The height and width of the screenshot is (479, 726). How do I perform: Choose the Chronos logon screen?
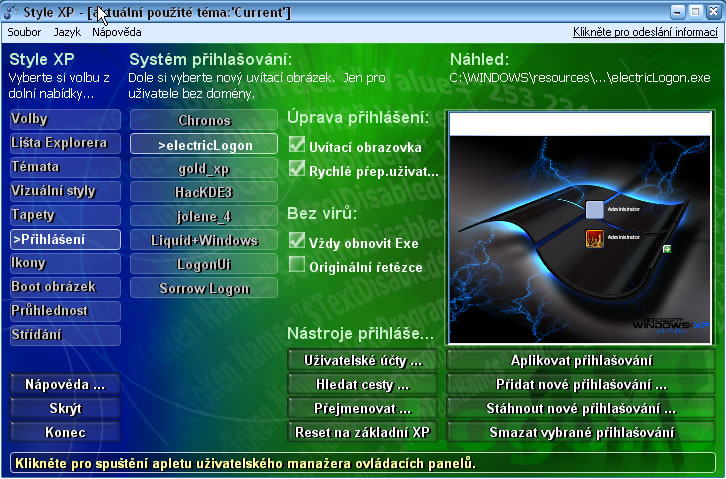click(204, 120)
